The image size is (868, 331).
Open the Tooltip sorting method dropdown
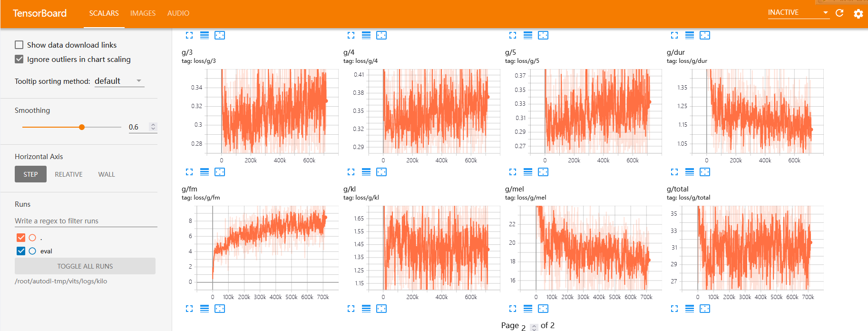(x=119, y=81)
